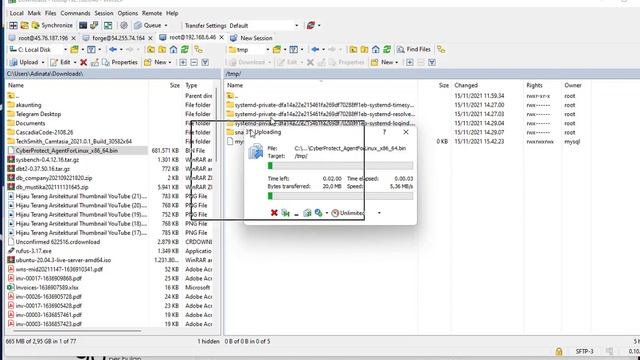Open the console terminal icon

point(83,25)
